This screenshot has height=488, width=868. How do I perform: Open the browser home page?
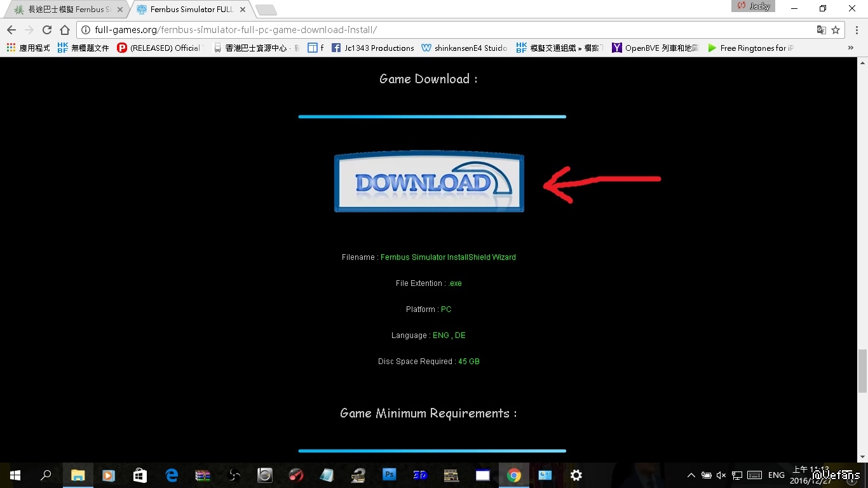[x=65, y=30]
